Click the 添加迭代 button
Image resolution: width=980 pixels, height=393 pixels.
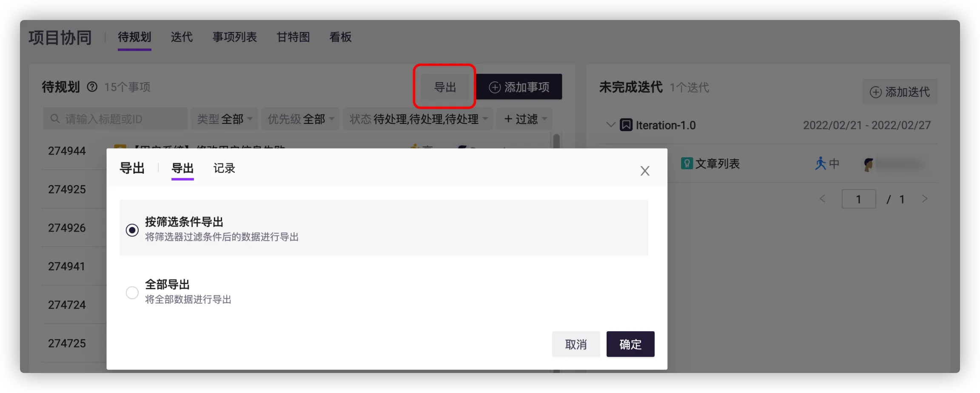point(900,92)
